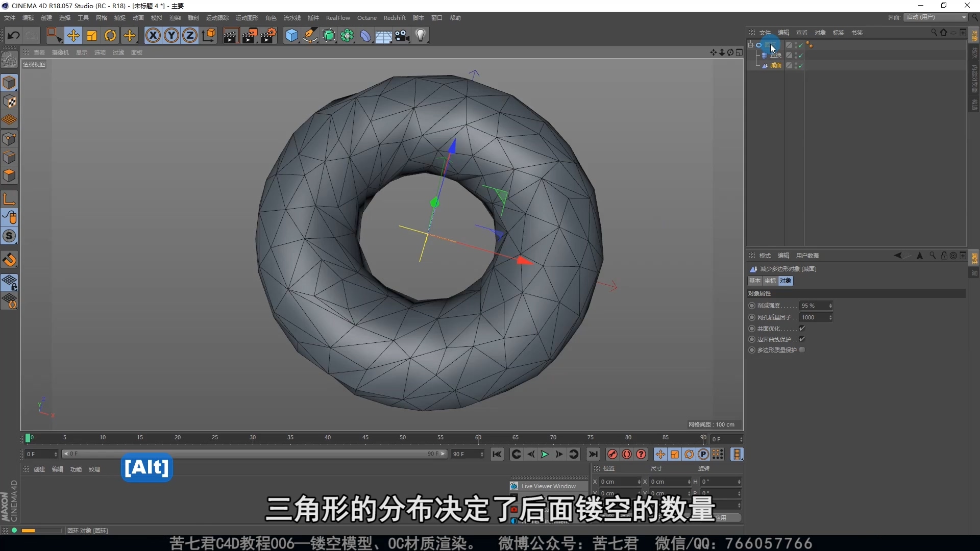Screen dimensions: 980x551
Task: Open the green subdivision generators icon
Action: tap(329, 35)
